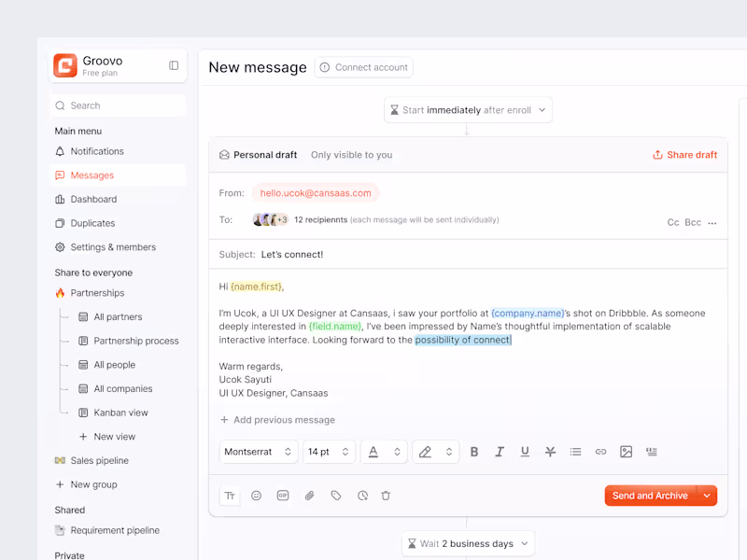Delete the draft using the trash icon
This screenshot has width=747, height=560.
tap(386, 496)
